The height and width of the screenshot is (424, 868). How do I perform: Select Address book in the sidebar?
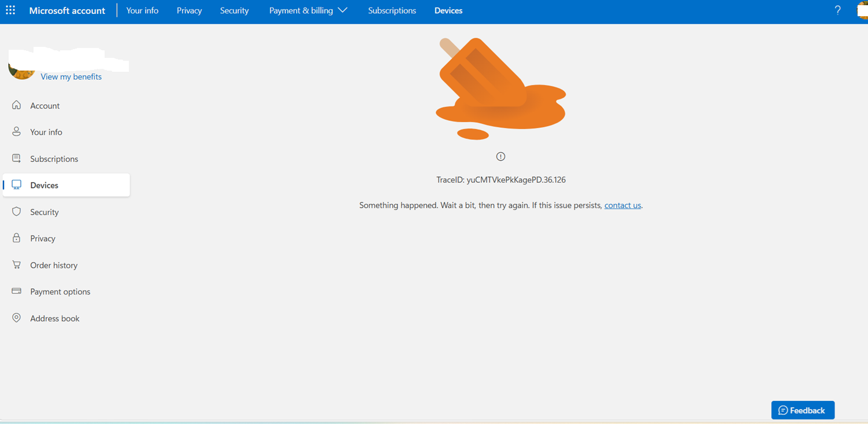pos(66,318)
